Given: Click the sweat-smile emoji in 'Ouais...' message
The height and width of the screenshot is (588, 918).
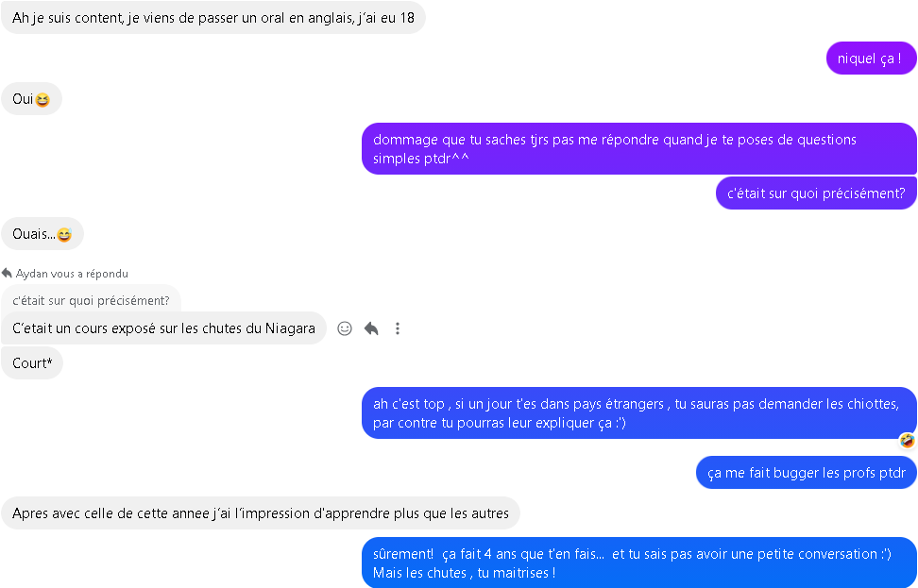Looking at the screenshot, I should tap(64, 235).
